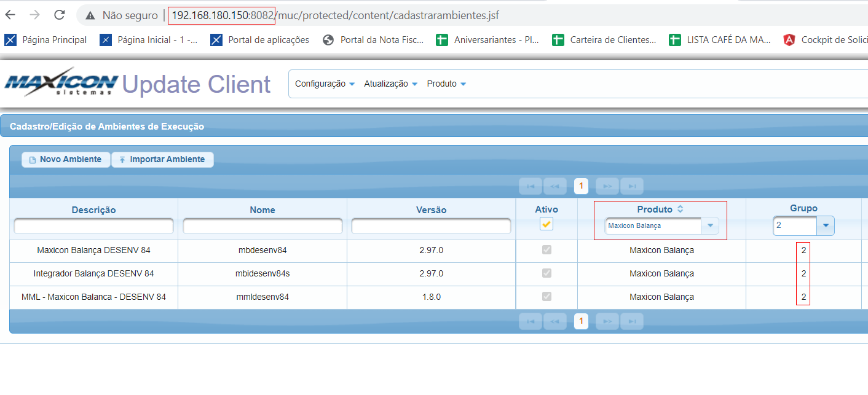Click the mbidesenv84s name cell
This screenshot has height=395, width=868.
point(262,273)
